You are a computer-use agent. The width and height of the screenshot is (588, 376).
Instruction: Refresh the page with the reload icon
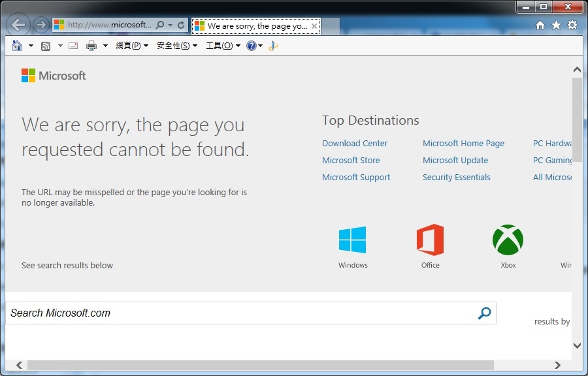pos(181,25)
